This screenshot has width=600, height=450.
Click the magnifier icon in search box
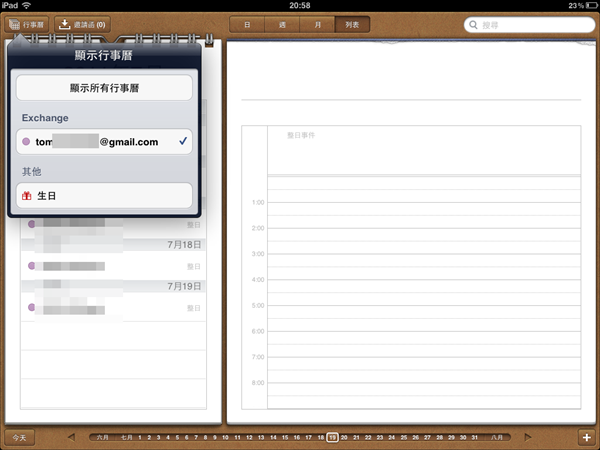pos(473,25)
